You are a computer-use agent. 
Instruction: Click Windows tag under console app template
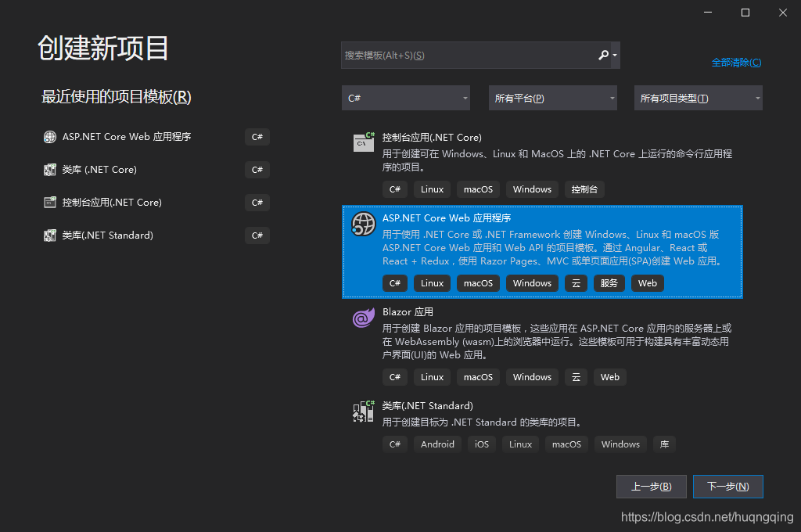(532, 189)
